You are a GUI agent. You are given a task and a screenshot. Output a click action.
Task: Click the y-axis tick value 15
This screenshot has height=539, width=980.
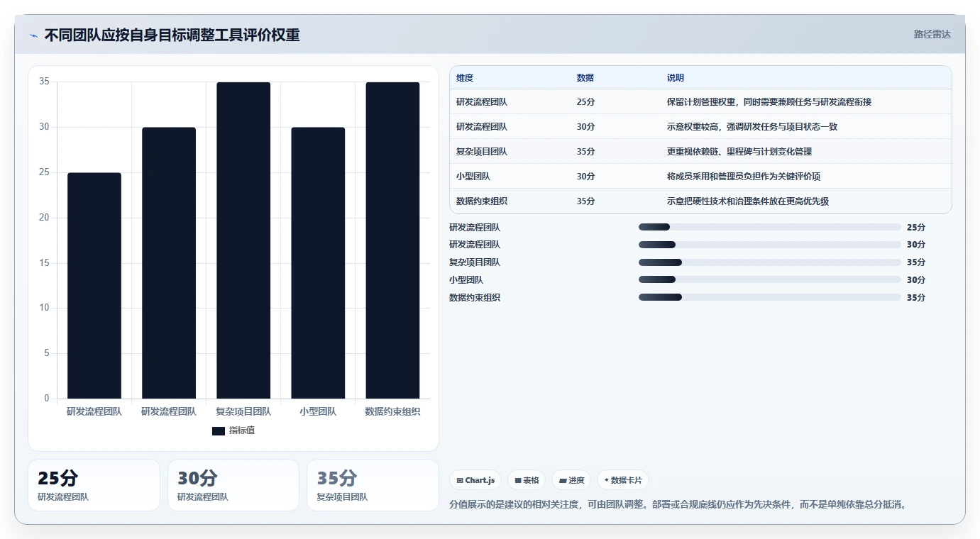point(44,263)
